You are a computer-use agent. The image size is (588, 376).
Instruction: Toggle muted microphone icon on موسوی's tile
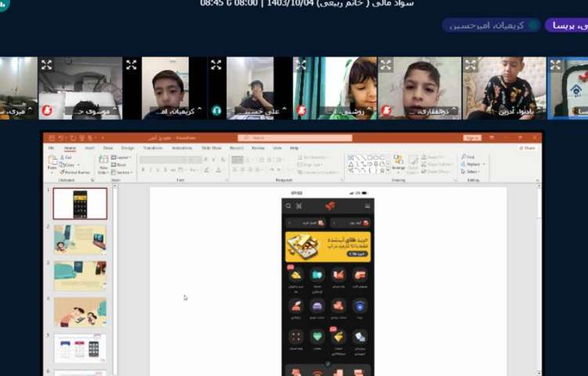pyautogui.click(x=46, y=110)
